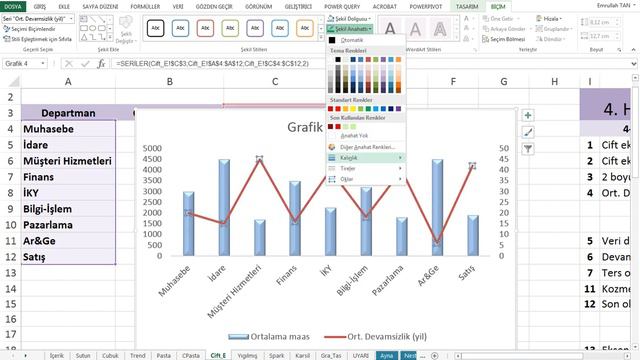Image resolution: width=640 pixels, height=360 pixels.
Task: Open the Name Box dropdown arrow
Action: pyautogui.click(x=43, y=64)
